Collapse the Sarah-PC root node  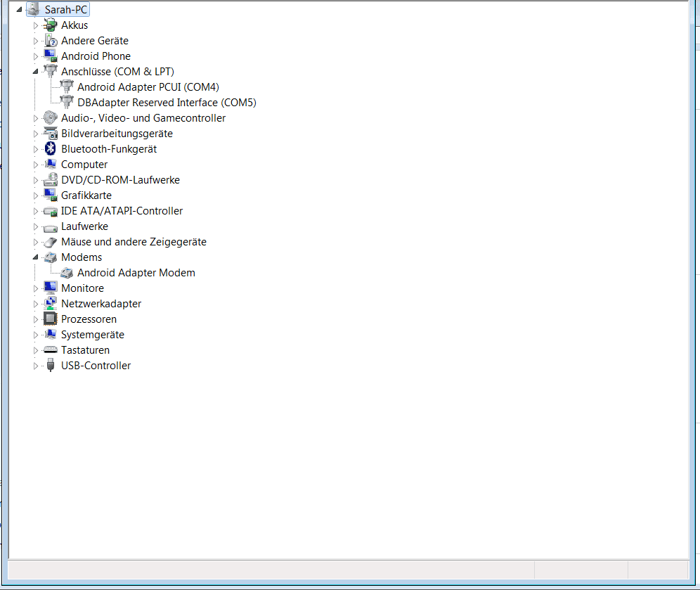click(19, 9)
